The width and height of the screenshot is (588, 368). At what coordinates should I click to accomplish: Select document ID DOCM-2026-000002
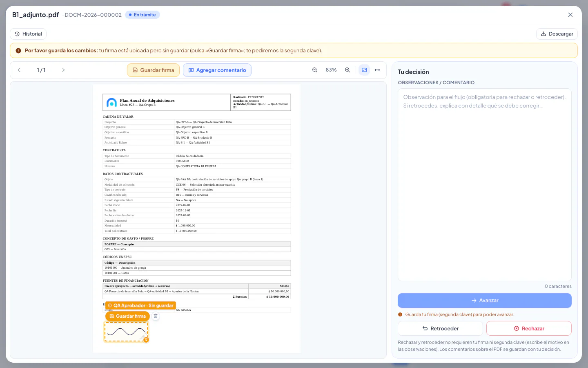pyautogui.click(x=93, y=15)
